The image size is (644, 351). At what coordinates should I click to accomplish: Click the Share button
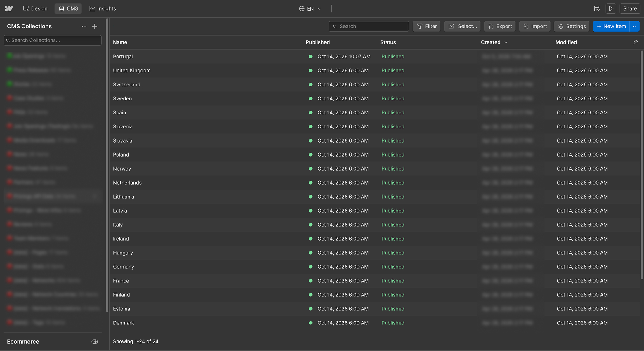tap(630, 8)
